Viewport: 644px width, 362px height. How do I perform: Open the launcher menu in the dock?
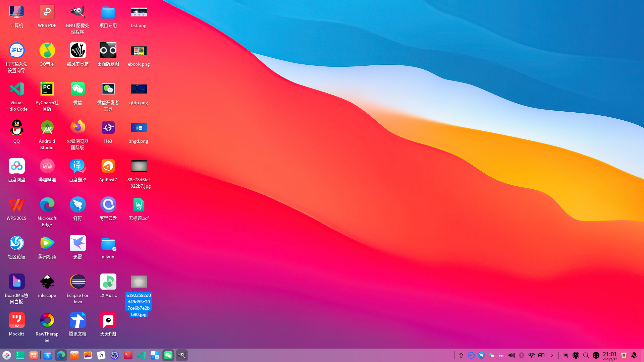coord(7,355)
